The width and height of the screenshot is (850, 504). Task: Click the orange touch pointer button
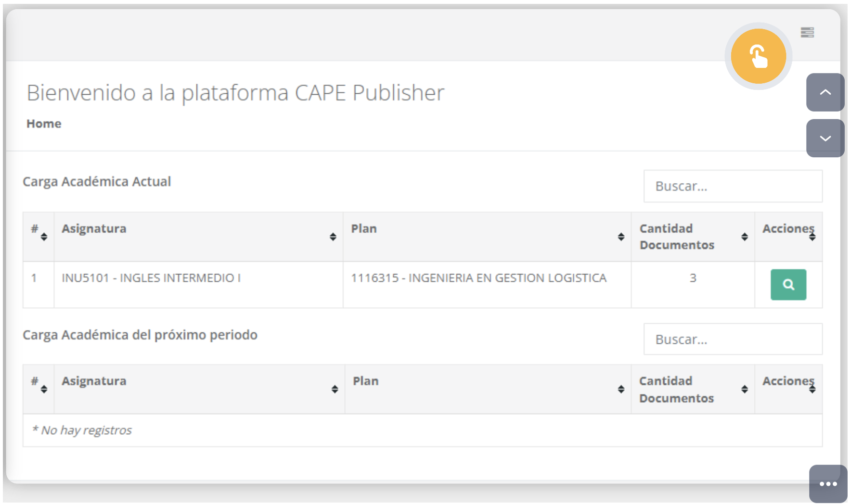pyautogui.click(x=758, y=56)
